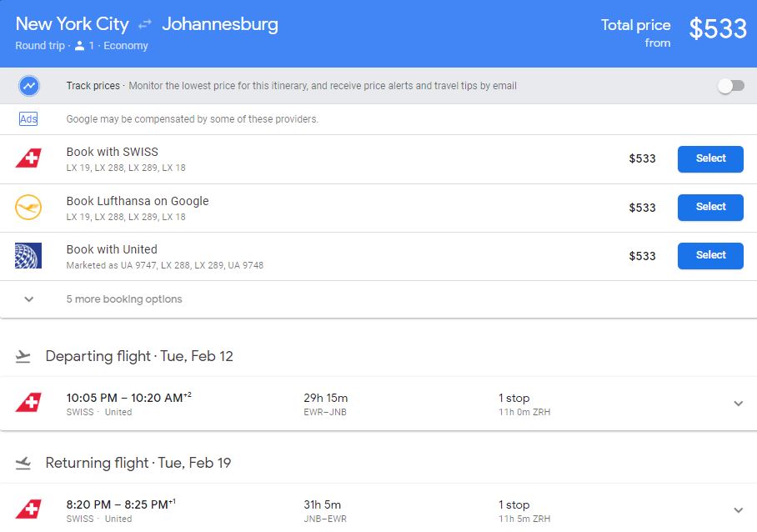Click SWISS logo on the returning flight row
Viewport: 757px width, 532px height.
[28, 509]
